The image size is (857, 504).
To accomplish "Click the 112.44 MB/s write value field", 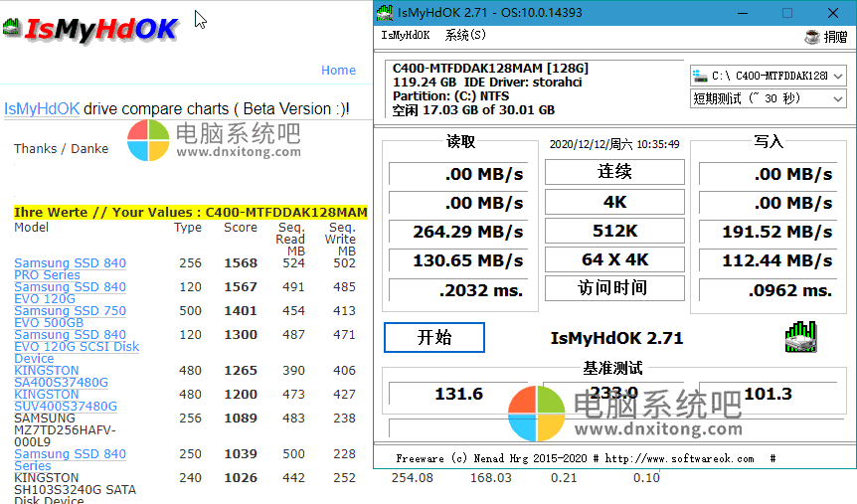I will pos(769,260).
